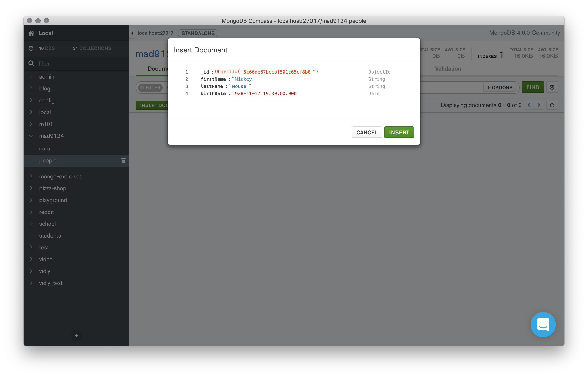Click the right chevron pagination icon

tap(539, 105)
